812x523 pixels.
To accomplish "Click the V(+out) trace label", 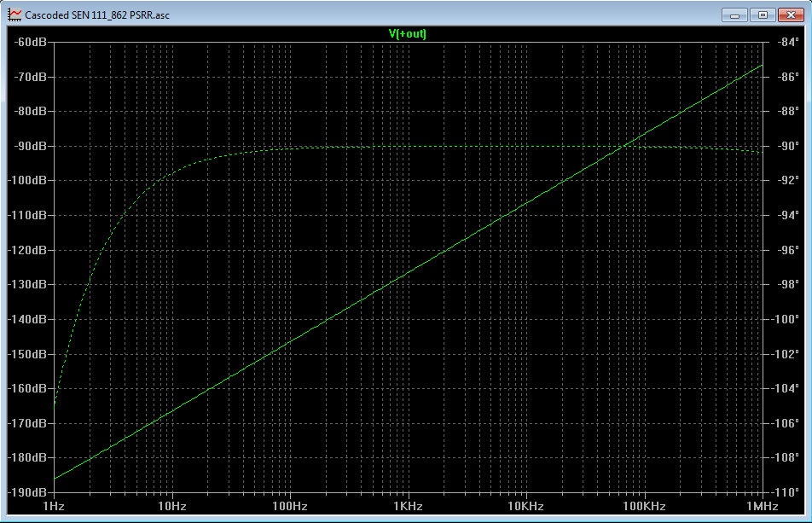I will (408, 33).
